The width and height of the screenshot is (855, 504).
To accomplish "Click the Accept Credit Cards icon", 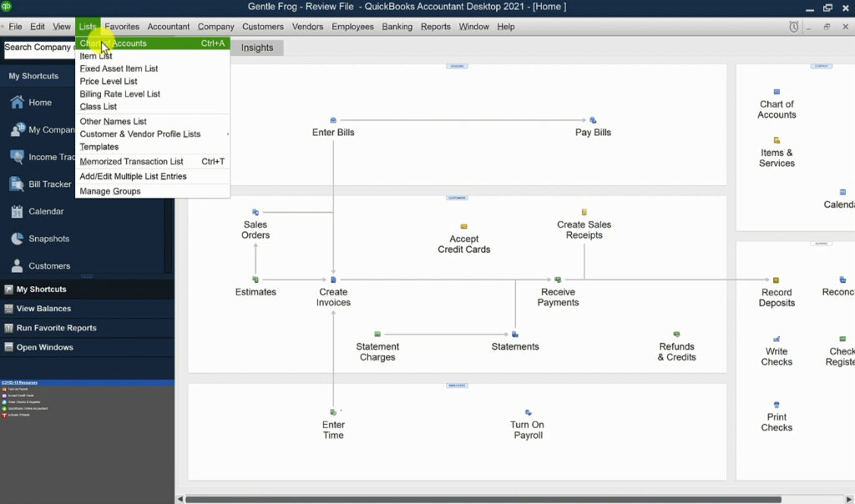I will click(463, 231).
